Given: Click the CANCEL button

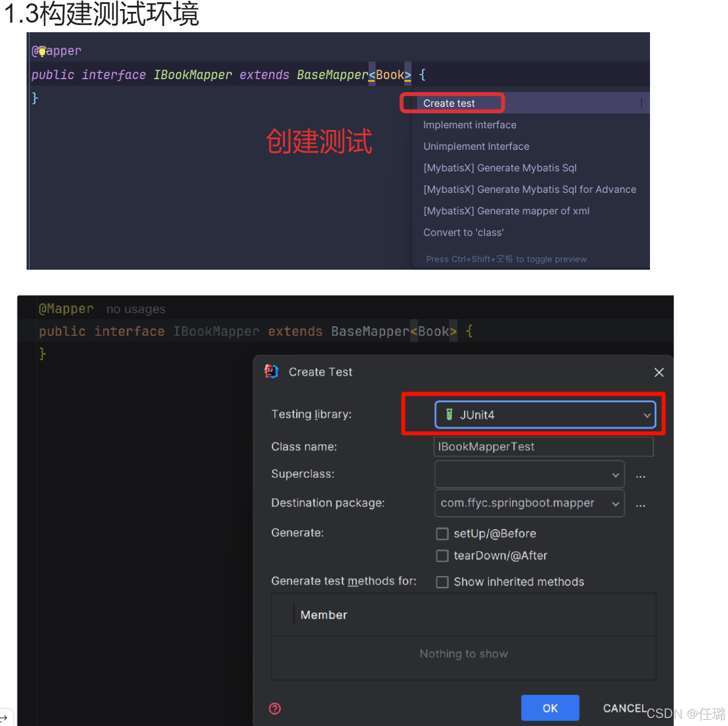Looking at the screenshot, I should [625, 708].
